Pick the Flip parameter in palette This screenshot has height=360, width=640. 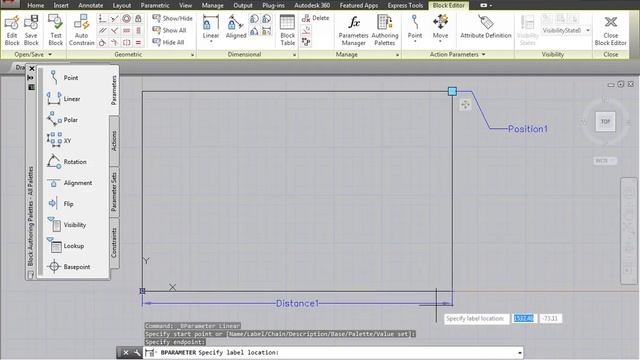61,204
